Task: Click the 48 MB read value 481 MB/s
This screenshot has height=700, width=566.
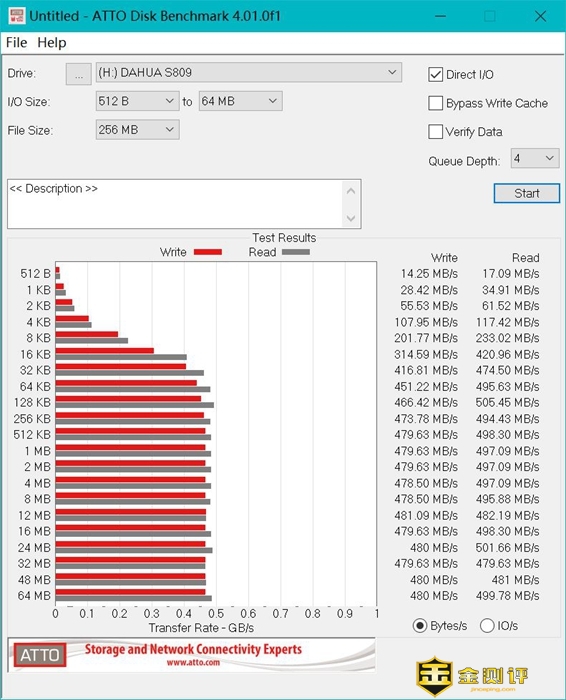Action: coord(516,580)
